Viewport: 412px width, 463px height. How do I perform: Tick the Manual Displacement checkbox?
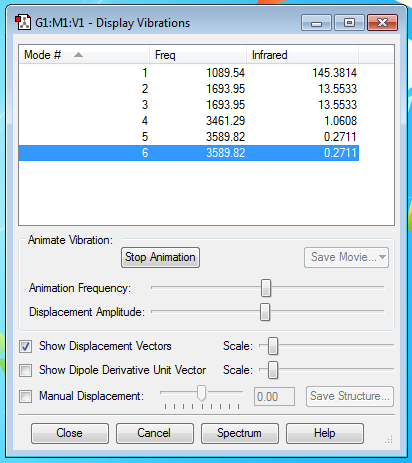click(x=26, y=396)
